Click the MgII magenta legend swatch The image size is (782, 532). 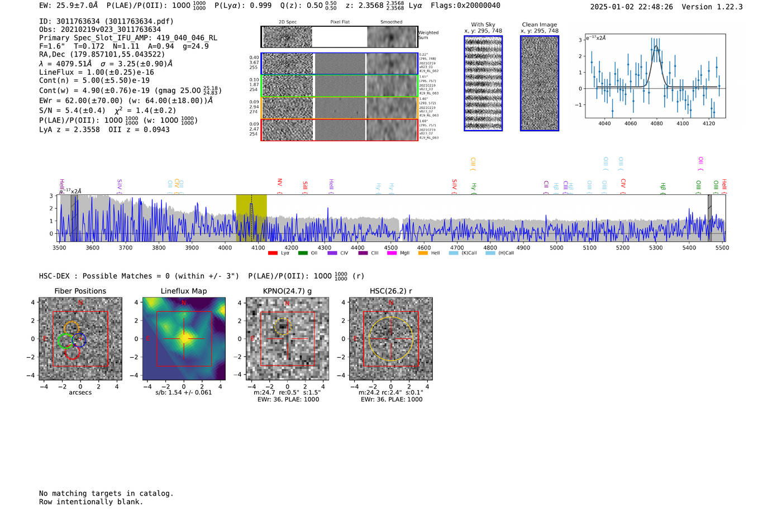pos(392,253)
